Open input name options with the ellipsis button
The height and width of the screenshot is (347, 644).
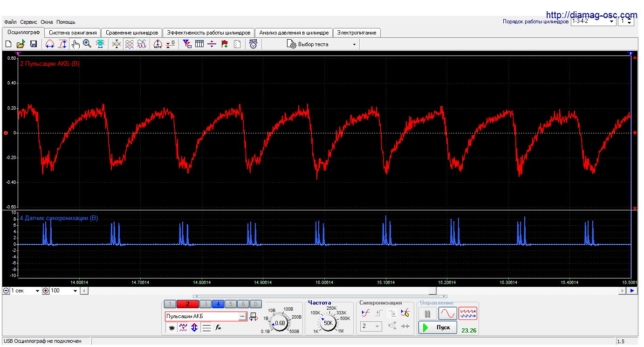tap(242, 316)
